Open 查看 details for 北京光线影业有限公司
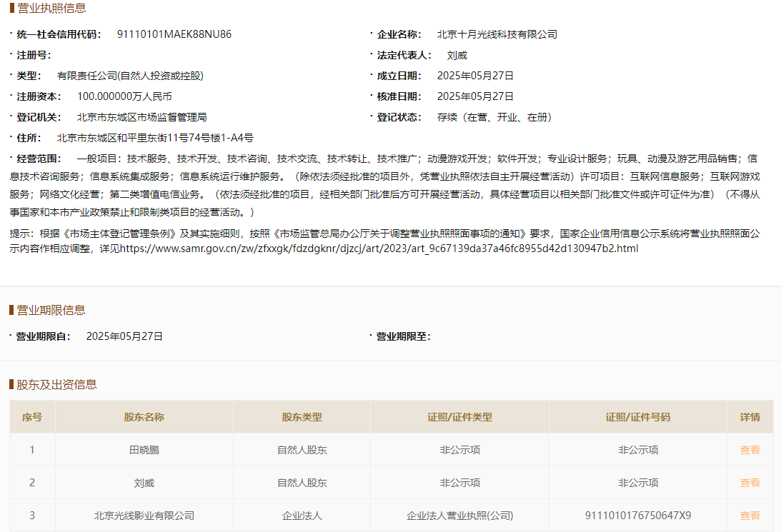 pyautogui.click(x=750, y=516)
